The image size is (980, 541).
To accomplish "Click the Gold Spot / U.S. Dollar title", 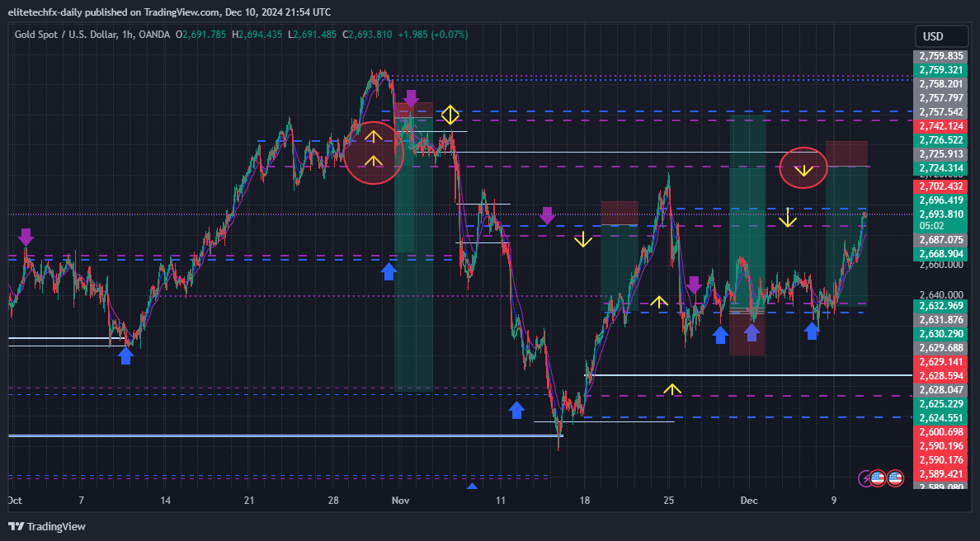I will coord(66,35).
